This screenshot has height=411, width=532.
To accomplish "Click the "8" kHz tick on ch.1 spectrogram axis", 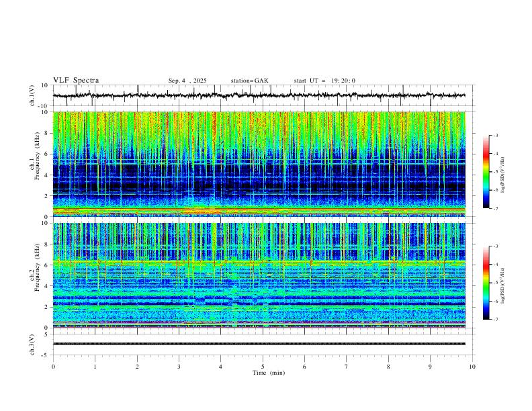I will click(47, 133).
